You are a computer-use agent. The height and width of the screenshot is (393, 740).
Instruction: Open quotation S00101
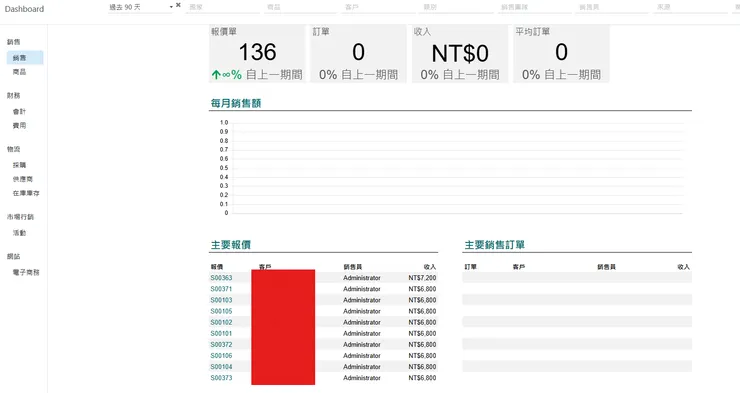click(x=221, y=334)
